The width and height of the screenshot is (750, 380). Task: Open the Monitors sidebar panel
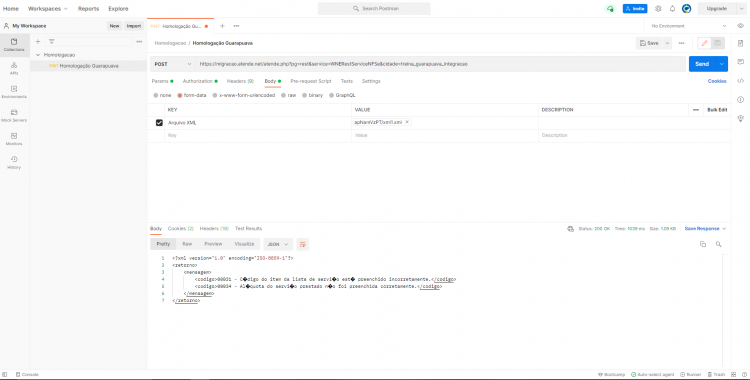14,139
